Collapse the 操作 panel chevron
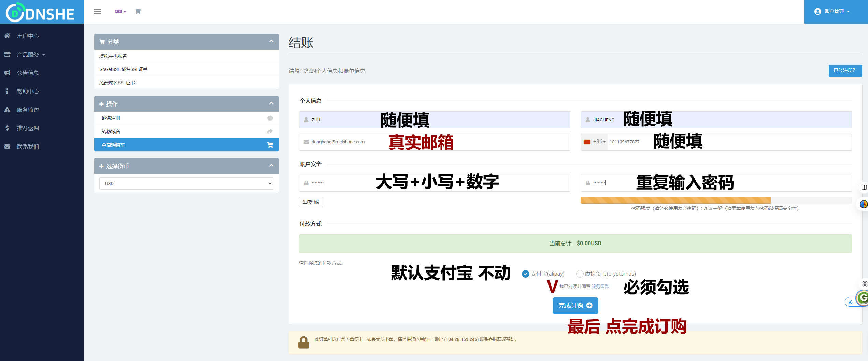The height and width of the screenshot is (361, 868). [271, 103]
